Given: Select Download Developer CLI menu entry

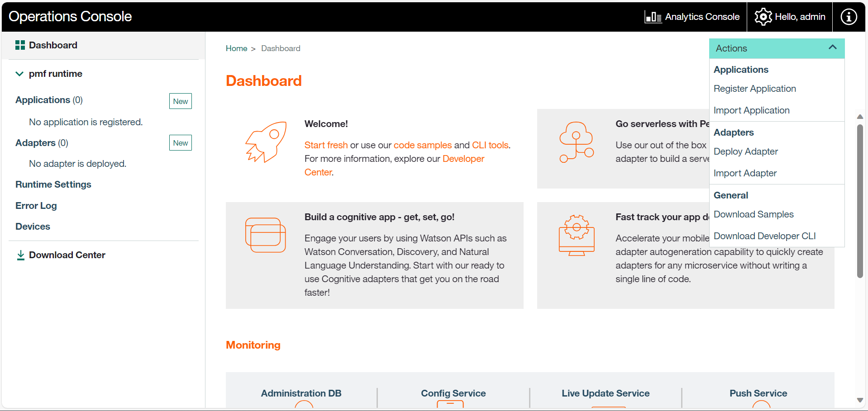Looking at the screenshot, I should click(x=764, y=236).
